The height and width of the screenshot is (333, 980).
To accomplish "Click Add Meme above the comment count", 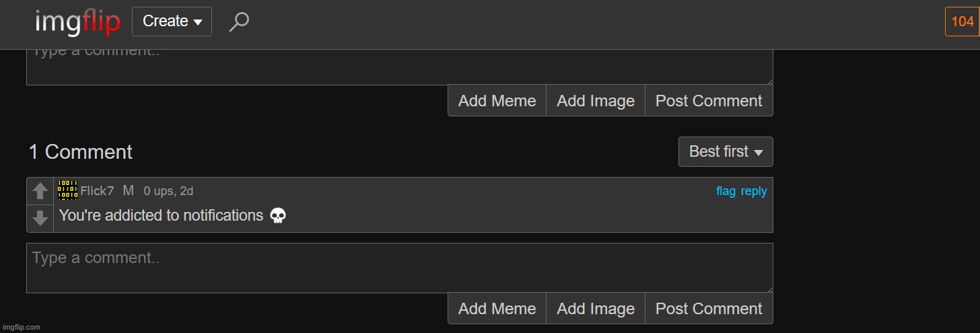I will coord(497,101).
